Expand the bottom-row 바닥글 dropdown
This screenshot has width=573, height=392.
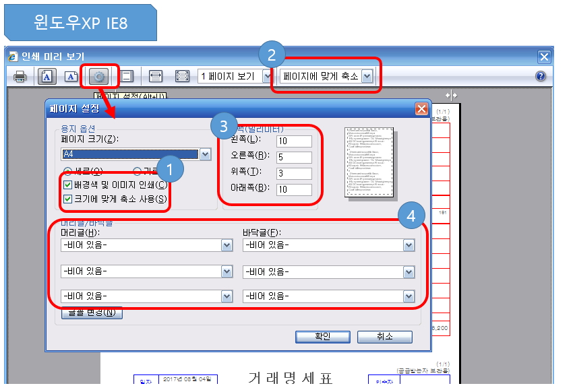pyautogui.click(x=409, y=296)
